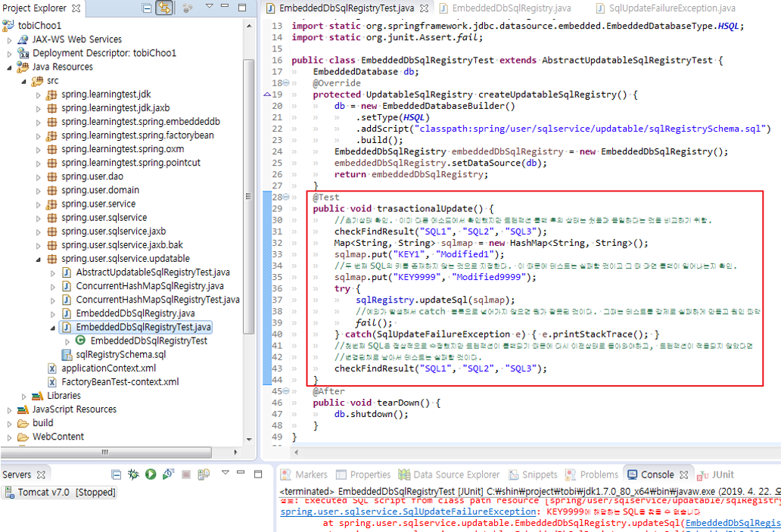Click the build folder icon
The height and width of the screenshot is (532, 781).
(23, 424)
